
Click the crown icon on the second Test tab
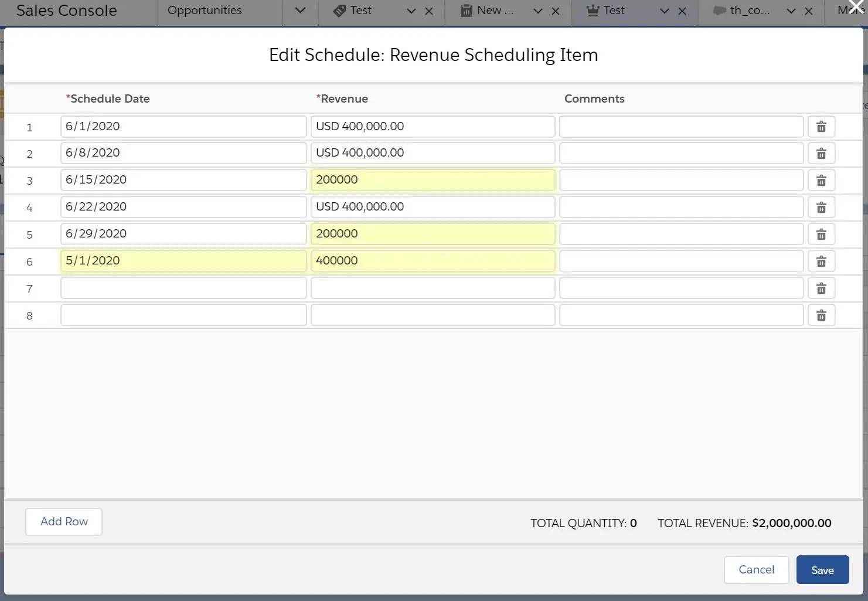click(x=593, y=11)
